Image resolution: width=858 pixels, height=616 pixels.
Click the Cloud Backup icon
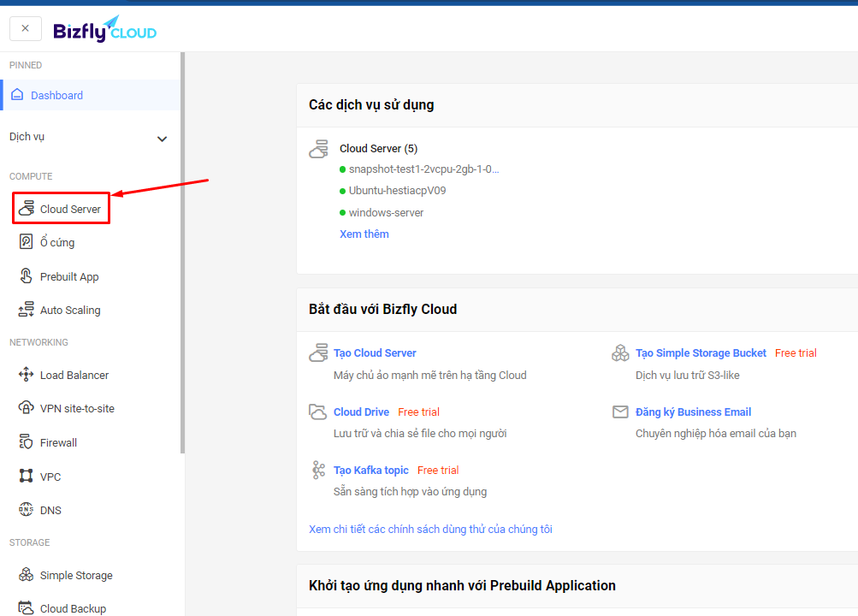(27, 607)
